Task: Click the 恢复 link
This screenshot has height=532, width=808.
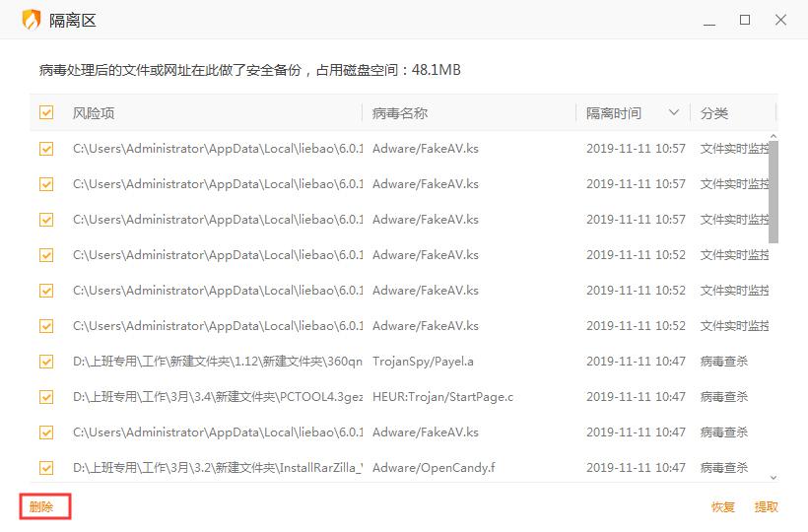Action: (x=723, y=507)
